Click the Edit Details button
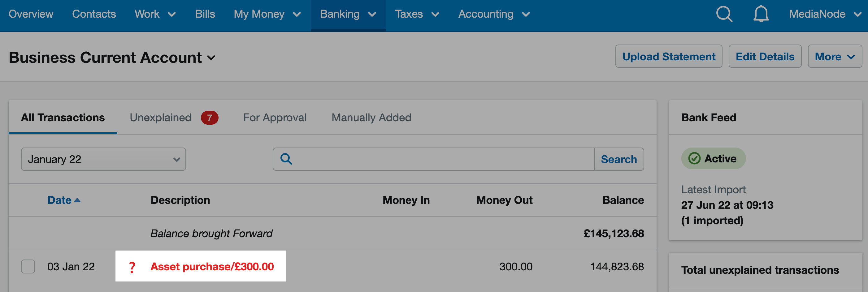Viewport: 868px width, 292px height. [765, 57]
